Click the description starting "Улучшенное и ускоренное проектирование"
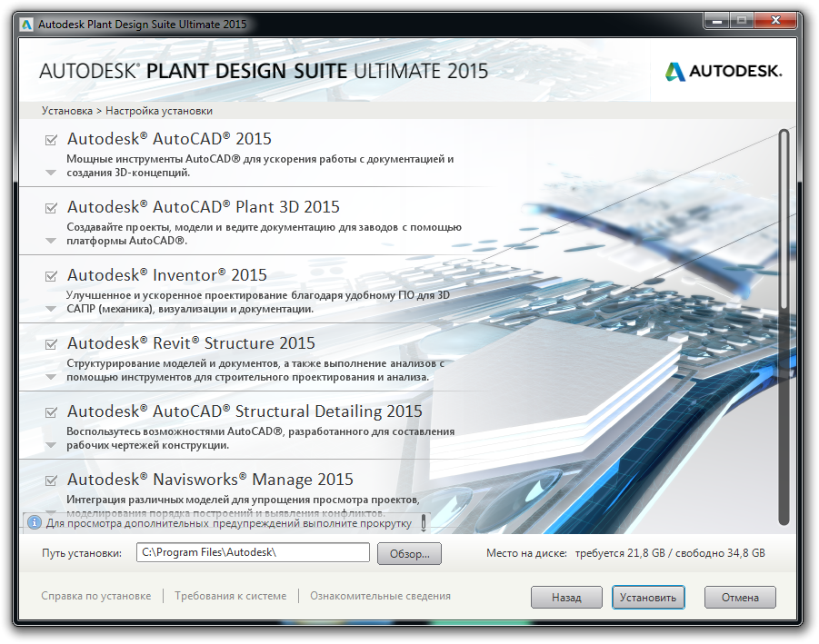This screenshot has width=819, height=644. click(x=258, y=302)
